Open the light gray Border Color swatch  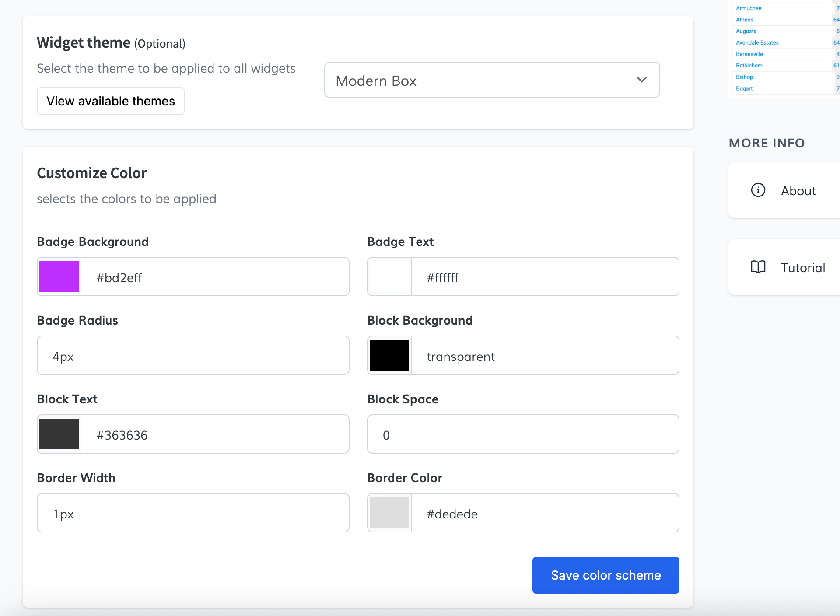(389, 513)
